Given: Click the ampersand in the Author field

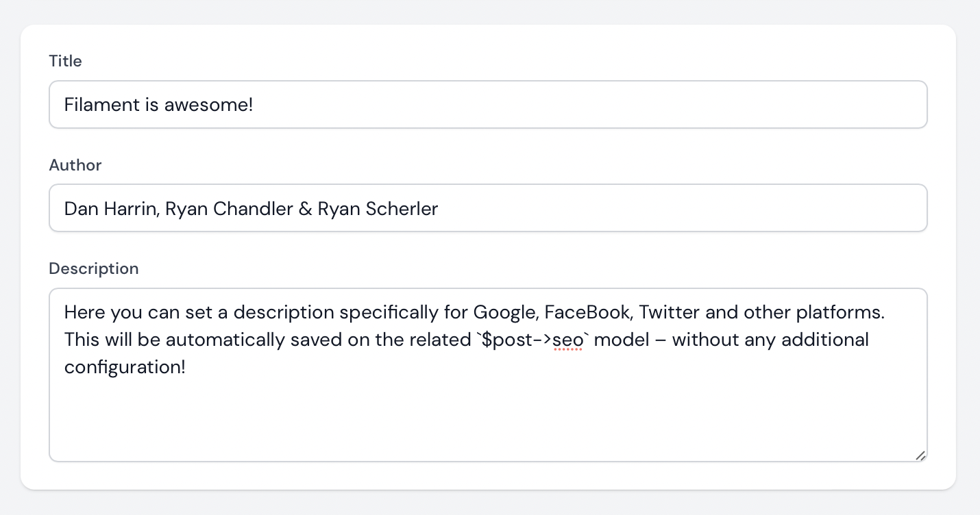Looking at the screenshot, I should pyautogui.click(x=305, y=209).
